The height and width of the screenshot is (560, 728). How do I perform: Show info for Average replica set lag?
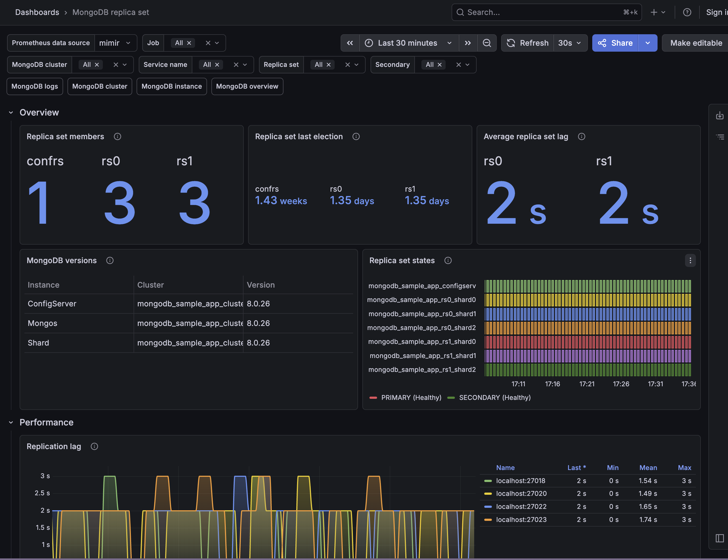pyautogui.click(x=581, y=136)
